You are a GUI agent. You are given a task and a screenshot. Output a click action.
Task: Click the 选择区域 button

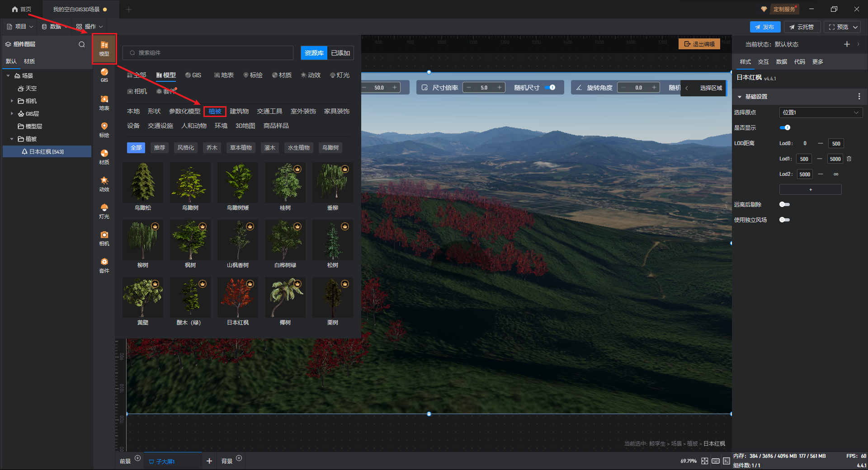pyautogui.click(x=711, y=88)
